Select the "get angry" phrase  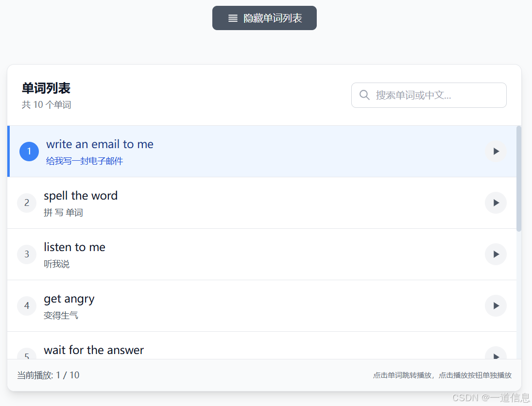click(69, 299)
